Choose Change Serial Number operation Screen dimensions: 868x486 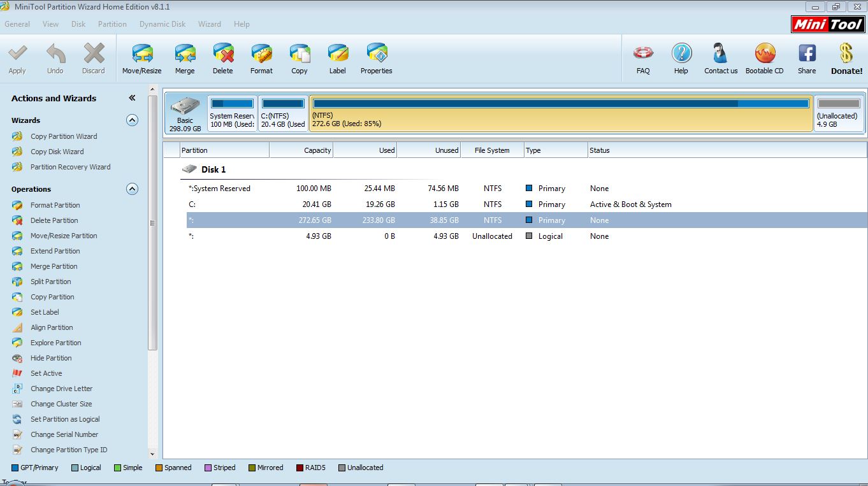(x=64, y=434)
